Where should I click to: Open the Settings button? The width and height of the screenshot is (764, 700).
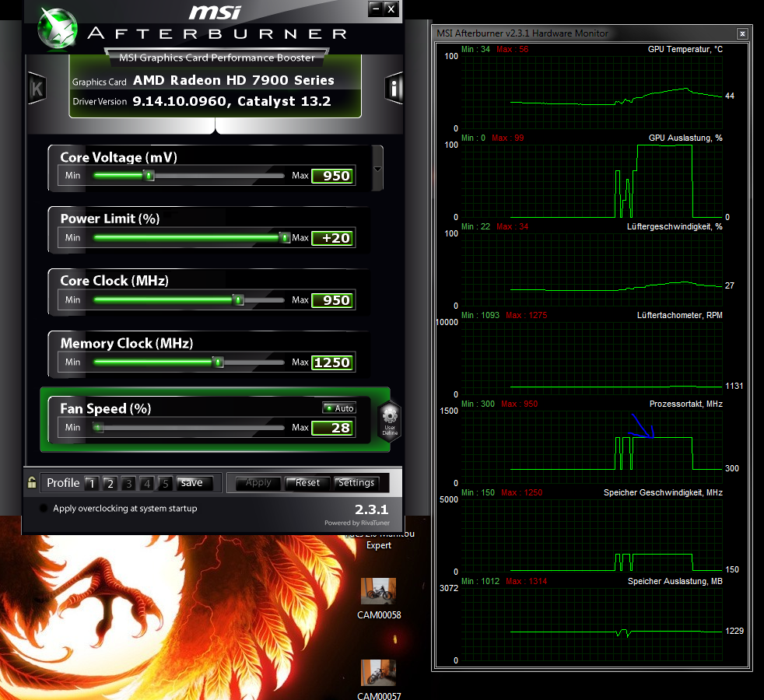pos(356,483)
